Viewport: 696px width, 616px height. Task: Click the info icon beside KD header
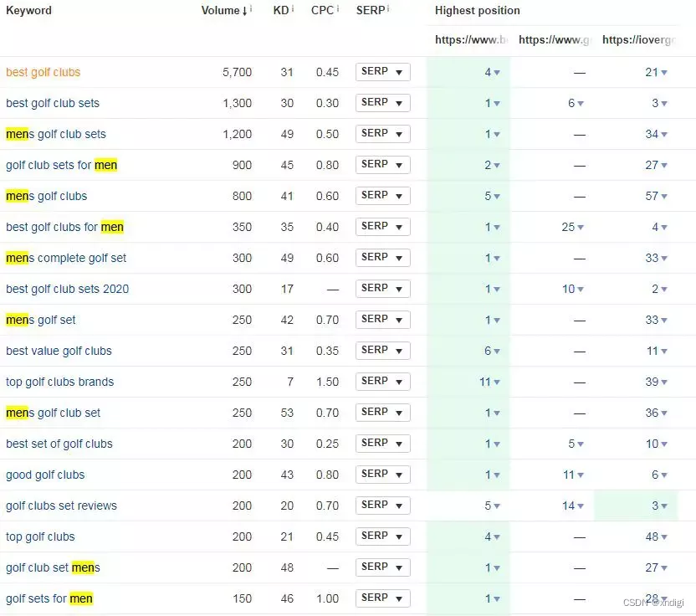[291, 9]
